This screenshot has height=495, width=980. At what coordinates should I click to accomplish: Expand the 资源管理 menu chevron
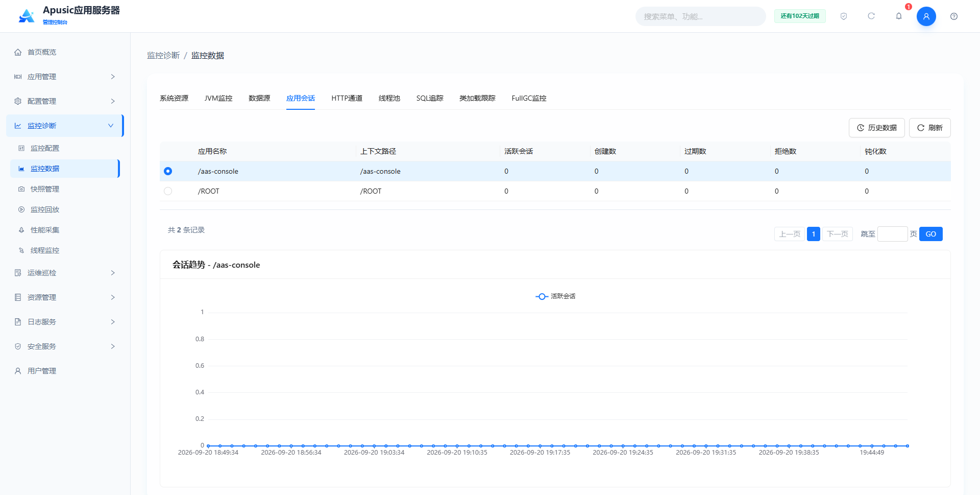(x=113, y=297)
